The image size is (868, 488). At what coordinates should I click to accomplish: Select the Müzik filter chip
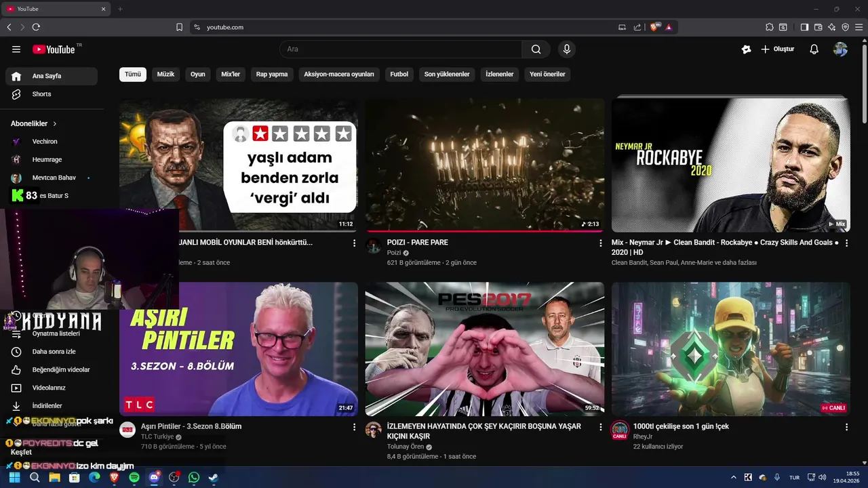tap(166, 75)
